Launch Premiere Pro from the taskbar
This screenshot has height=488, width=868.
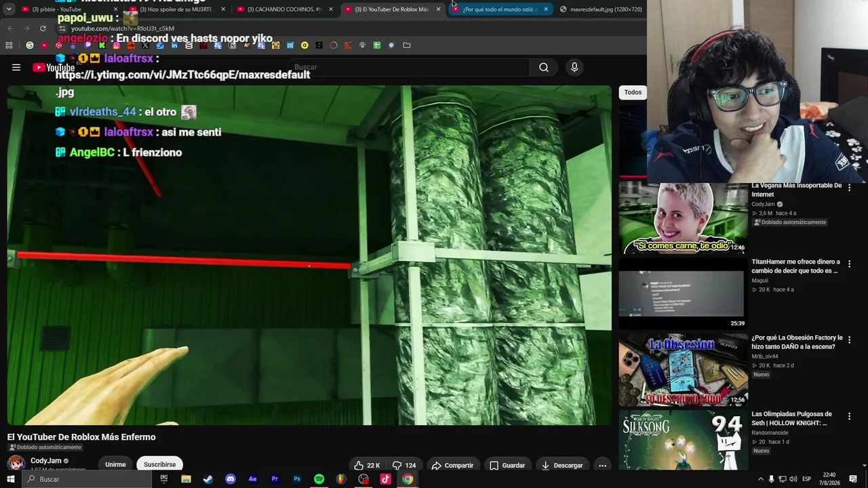pos(275,479)
